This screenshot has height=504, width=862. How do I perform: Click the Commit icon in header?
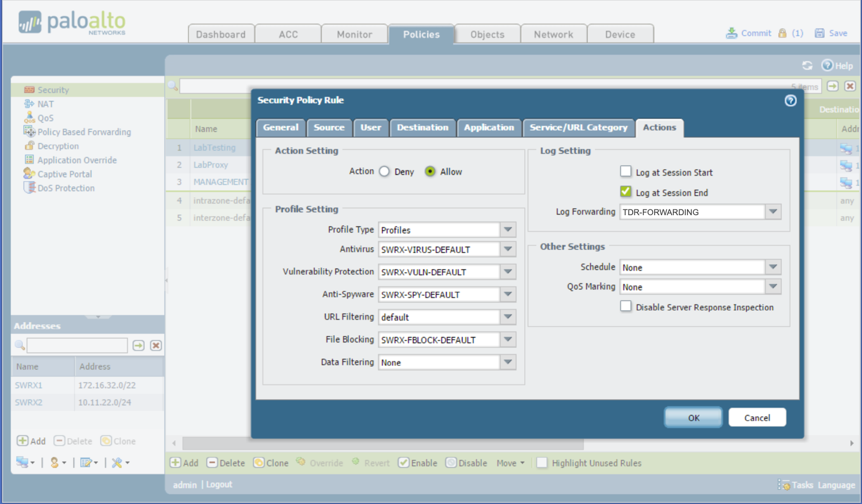732,33
